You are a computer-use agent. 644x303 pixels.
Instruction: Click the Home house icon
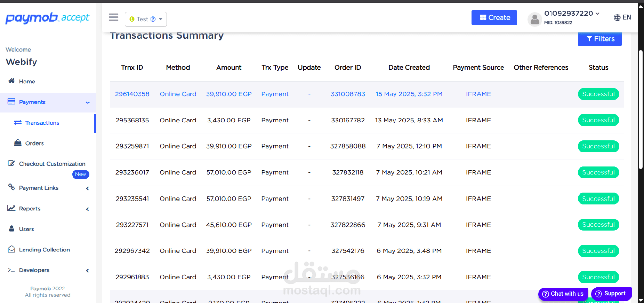coord(11,81)
